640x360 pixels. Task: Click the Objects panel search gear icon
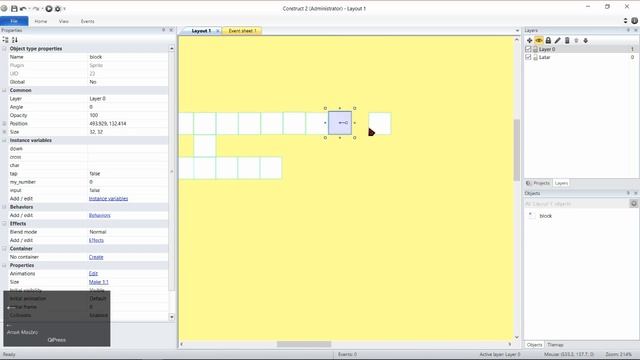[633, 203]
